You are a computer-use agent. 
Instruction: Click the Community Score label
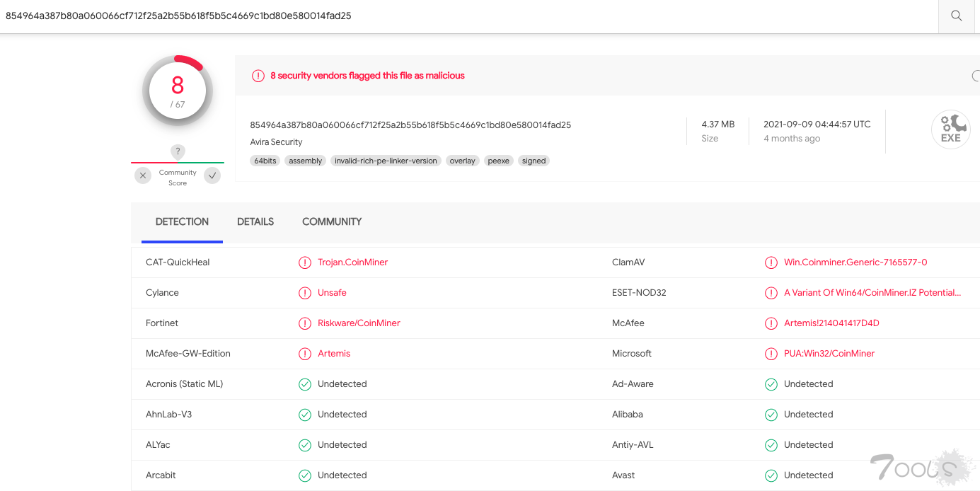[x=178, y=178]
